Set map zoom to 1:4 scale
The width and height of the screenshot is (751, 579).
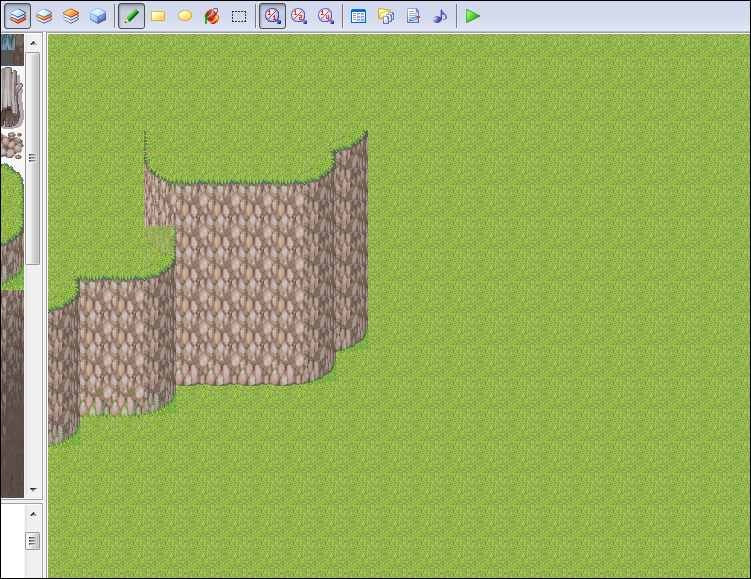point(326,16)
